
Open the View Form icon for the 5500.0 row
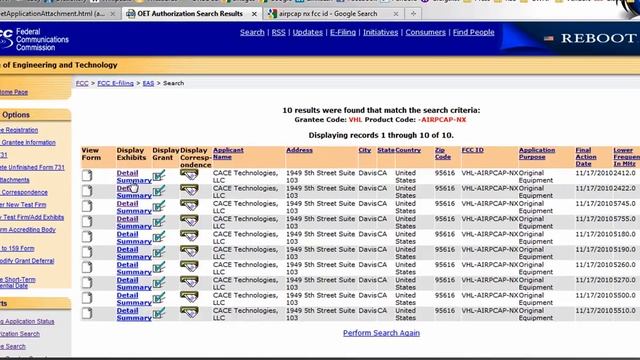click(x=87, y=298)
